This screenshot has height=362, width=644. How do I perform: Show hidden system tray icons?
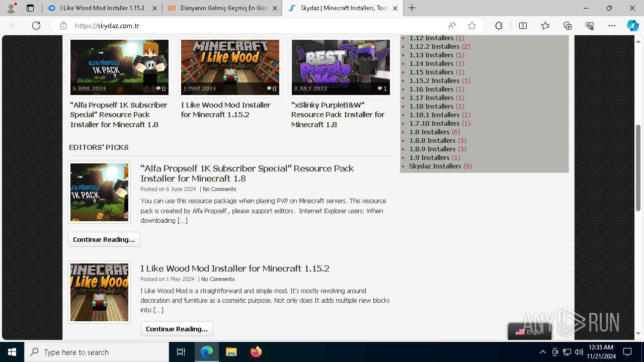pyautogui.click(x=542, y=352)
